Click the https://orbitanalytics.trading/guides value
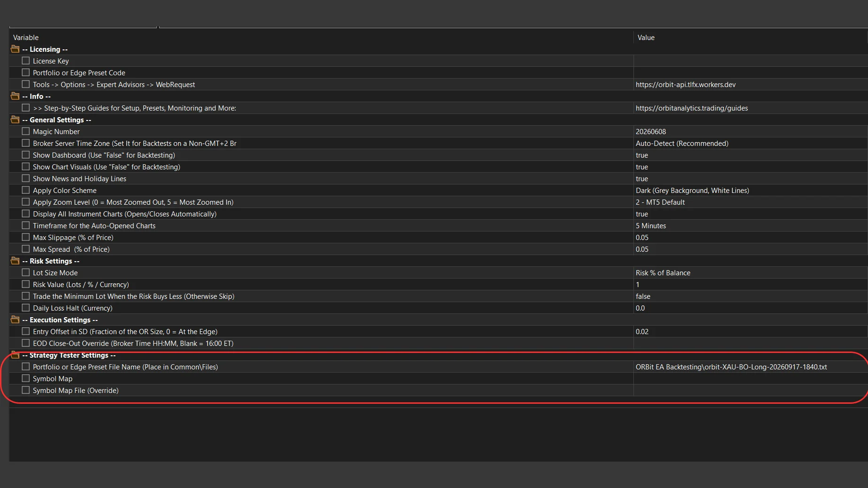 point(691,108)
